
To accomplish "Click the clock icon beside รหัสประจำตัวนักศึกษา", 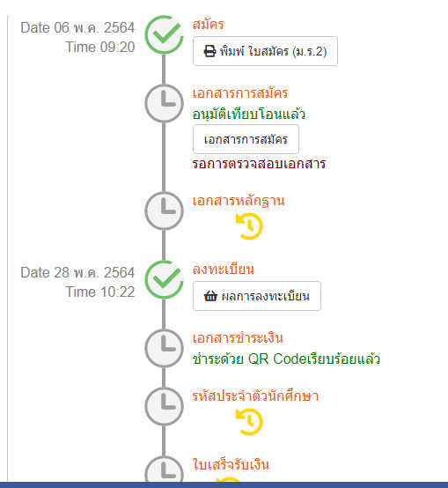I will 165,406.
